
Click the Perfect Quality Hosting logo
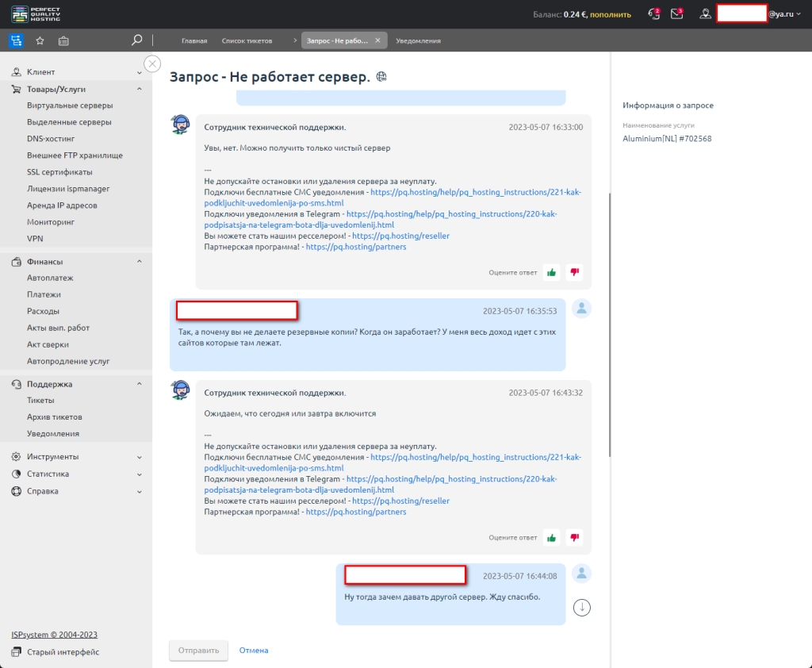pos(35,14)
